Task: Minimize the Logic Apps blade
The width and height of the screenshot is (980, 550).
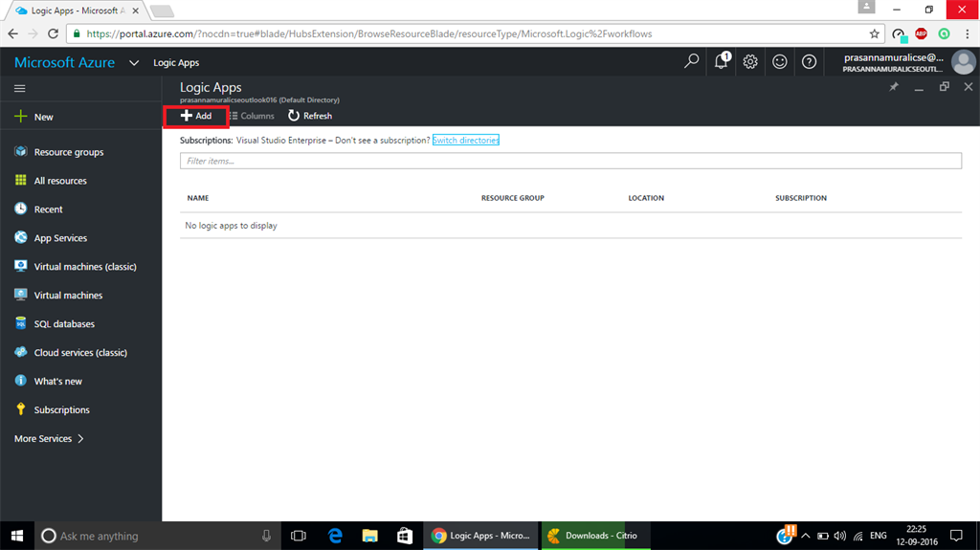Action: tap(919, 88)
